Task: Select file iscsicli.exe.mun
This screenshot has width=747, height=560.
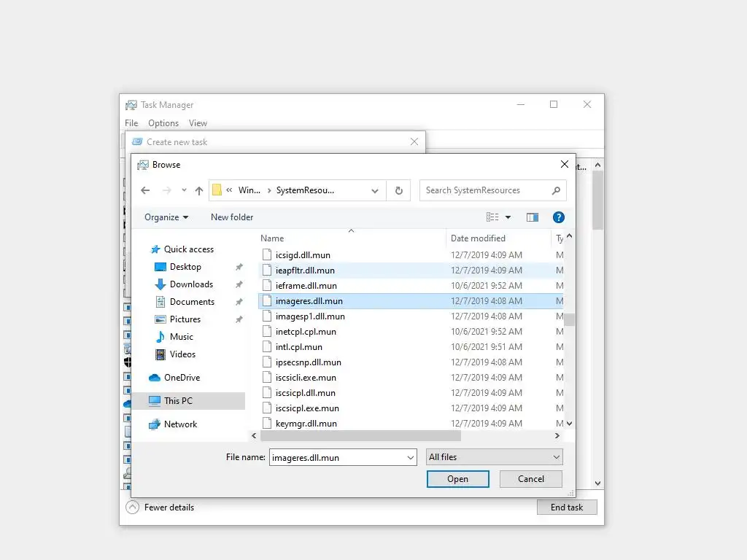Action: pyautogui.click(x=411, y=378)
